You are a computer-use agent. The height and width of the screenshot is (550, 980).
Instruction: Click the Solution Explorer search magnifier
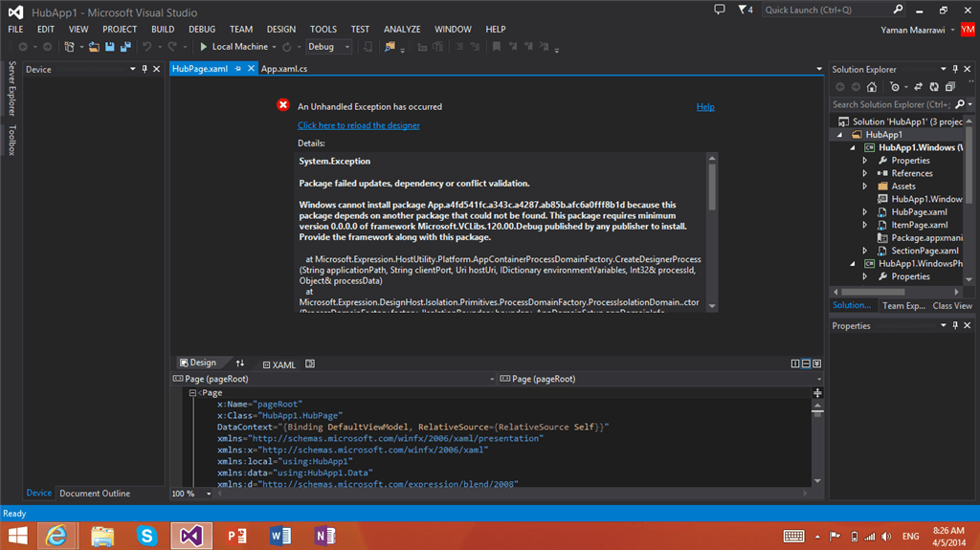tap(960, 104)
